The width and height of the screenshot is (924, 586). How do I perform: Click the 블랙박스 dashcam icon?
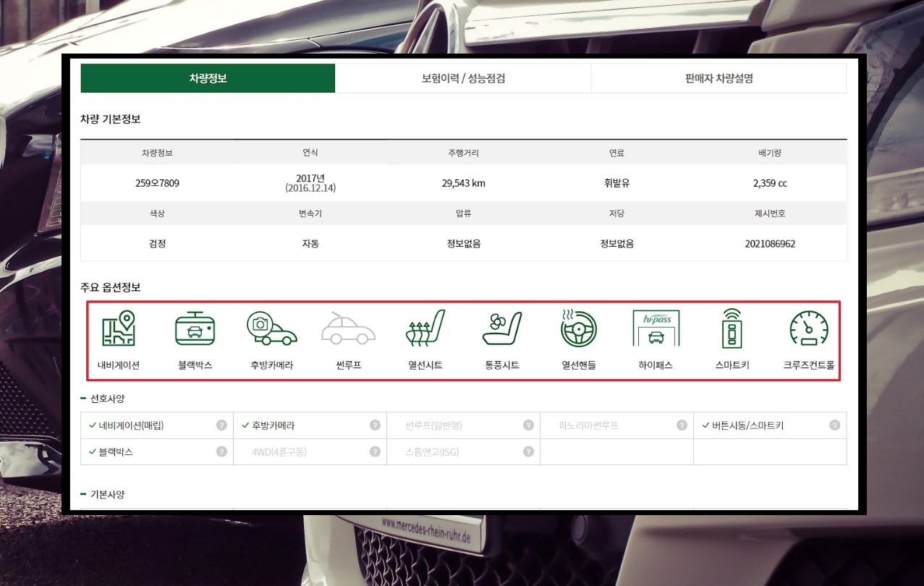pyautogui.click(x=195, y=328)
